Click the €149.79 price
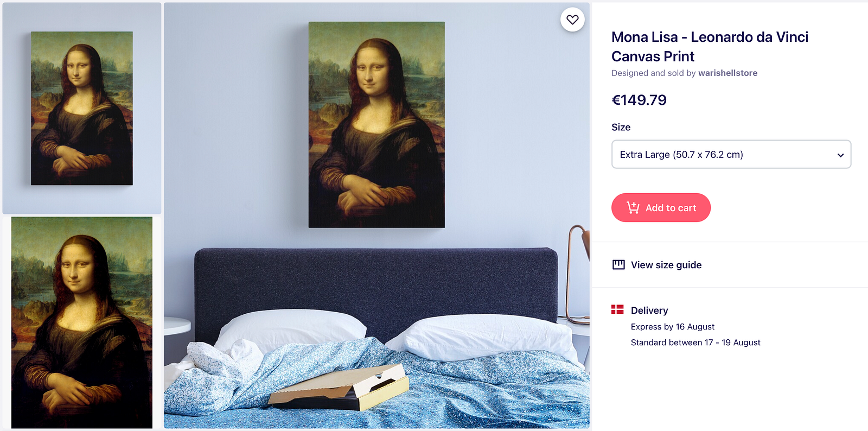This screenshot has height=431, width=868. (639, 100)
